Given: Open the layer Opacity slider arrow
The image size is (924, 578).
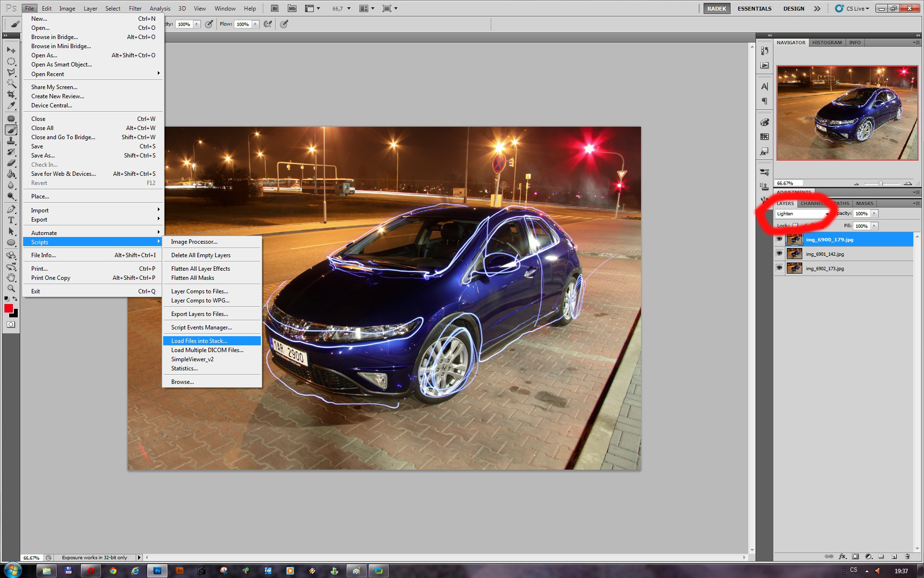Looking at the screenshot, I should (x=874, y=214).
